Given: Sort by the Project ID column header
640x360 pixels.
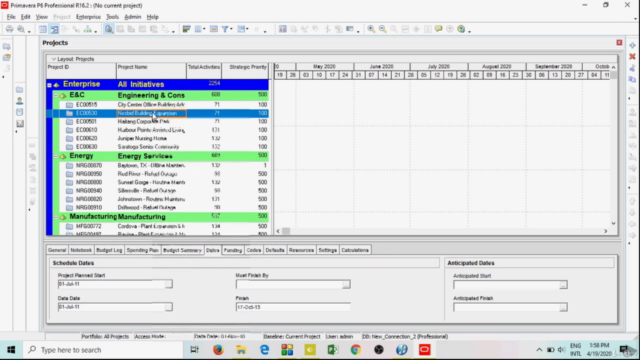Looking at the screenshot, I should (81, 71).
